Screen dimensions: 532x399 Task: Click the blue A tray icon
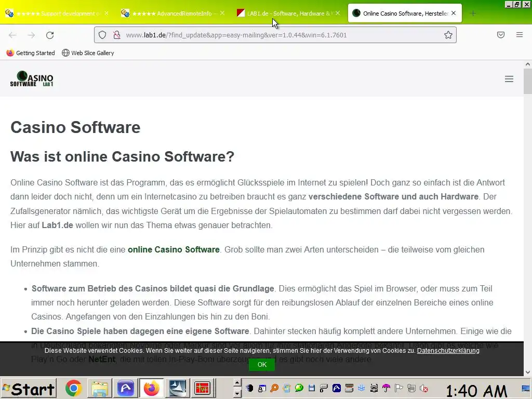coord(337,388)
